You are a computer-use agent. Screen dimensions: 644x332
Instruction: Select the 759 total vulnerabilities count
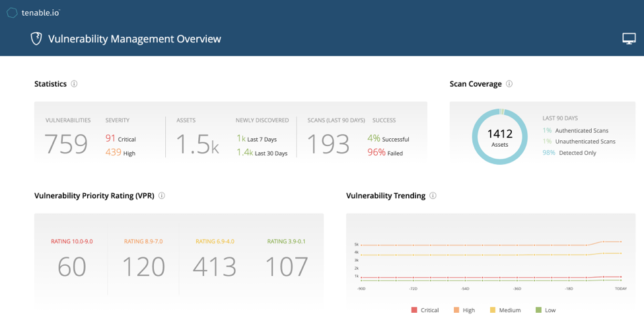point(66,144)
